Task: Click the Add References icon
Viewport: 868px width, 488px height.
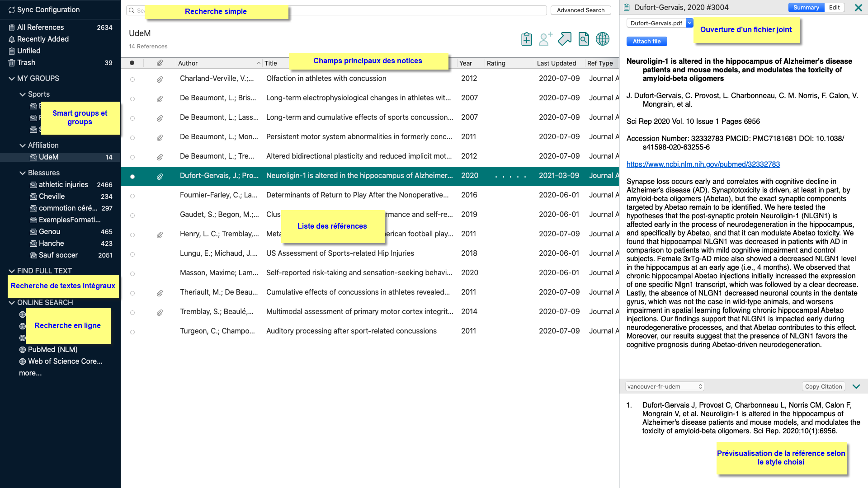Action: point(526,39)
